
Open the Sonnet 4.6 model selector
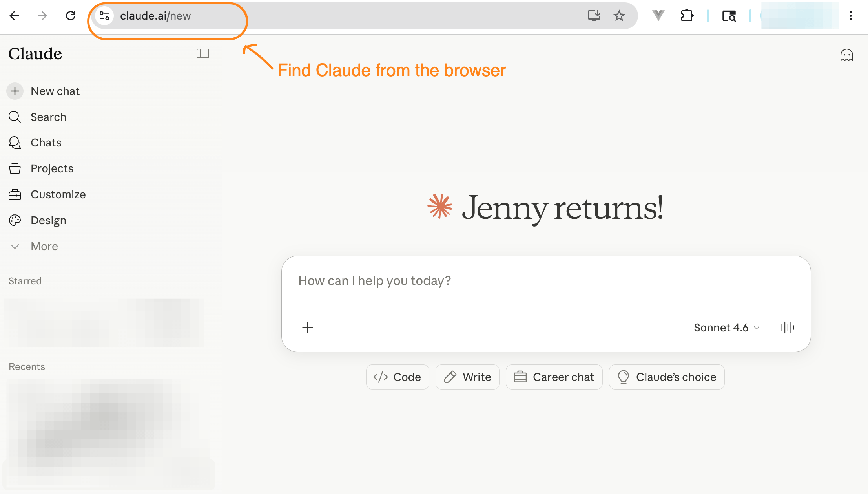(x=727, y=328)
